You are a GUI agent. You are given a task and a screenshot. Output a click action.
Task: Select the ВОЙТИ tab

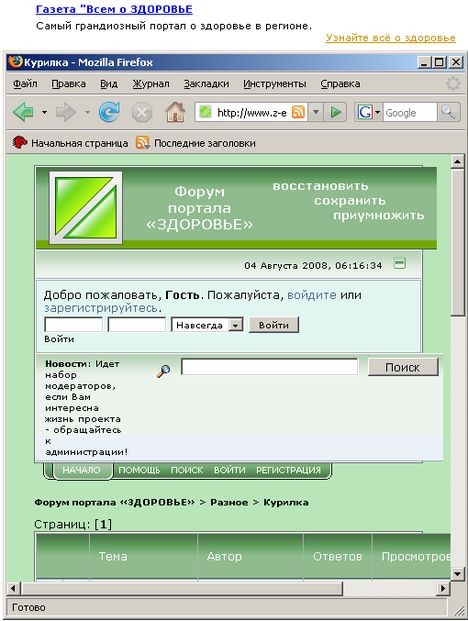pyautogui.click(x=230, y=470)
